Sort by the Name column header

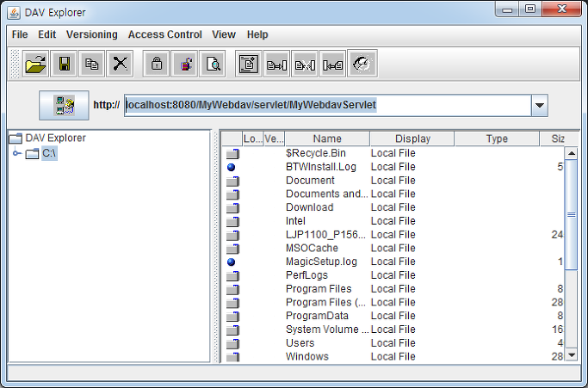(x=327, y=139)
